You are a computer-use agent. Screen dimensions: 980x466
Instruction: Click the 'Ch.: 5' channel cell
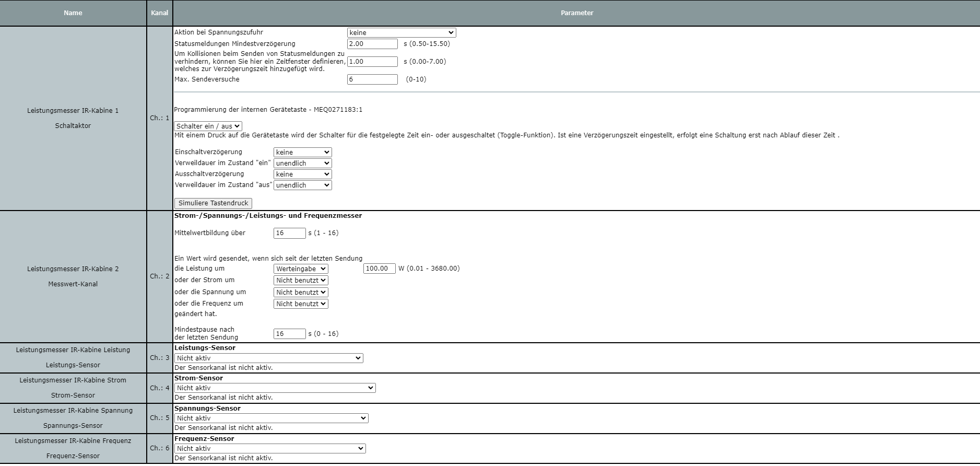point(160,418)
